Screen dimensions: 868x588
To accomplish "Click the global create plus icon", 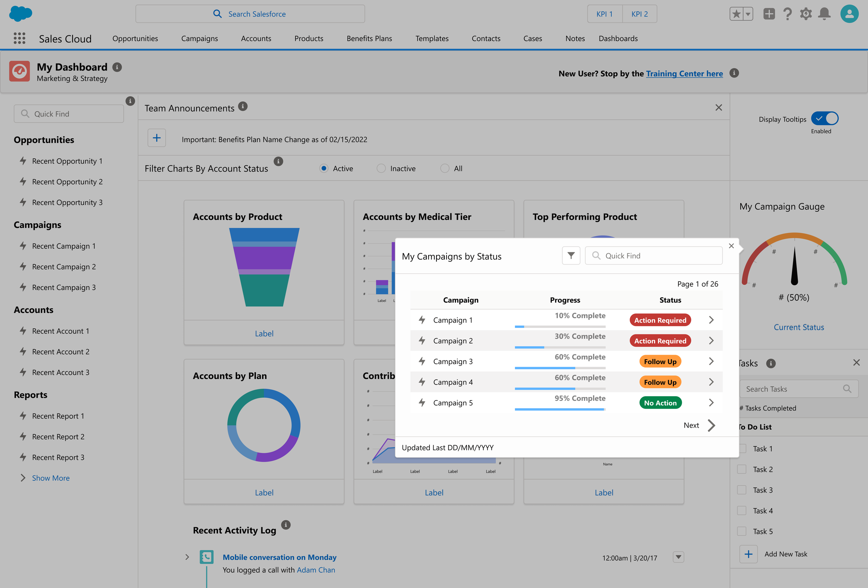I will [769, 14].
